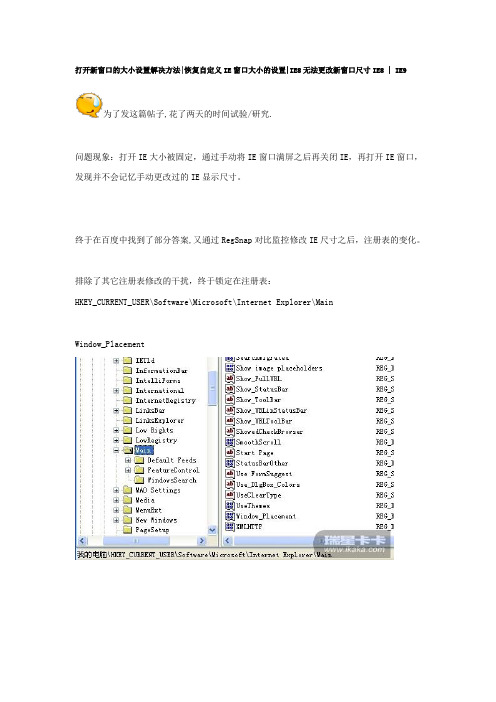Select the International tree item label
Image resolution: width=496 pixels, height=702 pixels.
(159, 390)
